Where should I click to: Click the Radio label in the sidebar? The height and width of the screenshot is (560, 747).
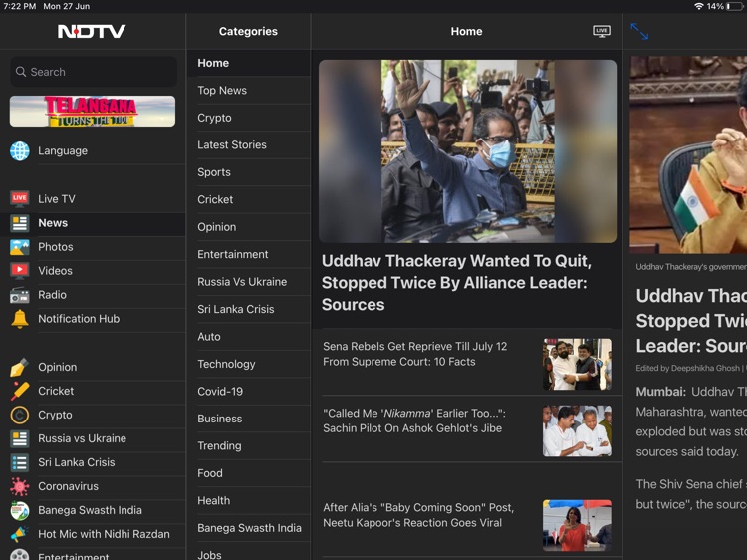click(53, 295)
